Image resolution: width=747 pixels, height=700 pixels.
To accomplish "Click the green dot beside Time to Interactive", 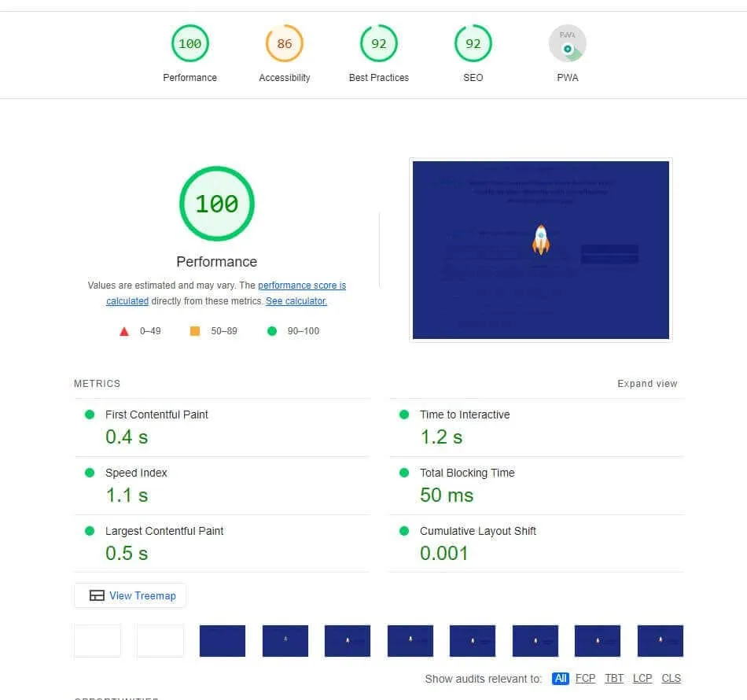I will click(x=404, y=414).
